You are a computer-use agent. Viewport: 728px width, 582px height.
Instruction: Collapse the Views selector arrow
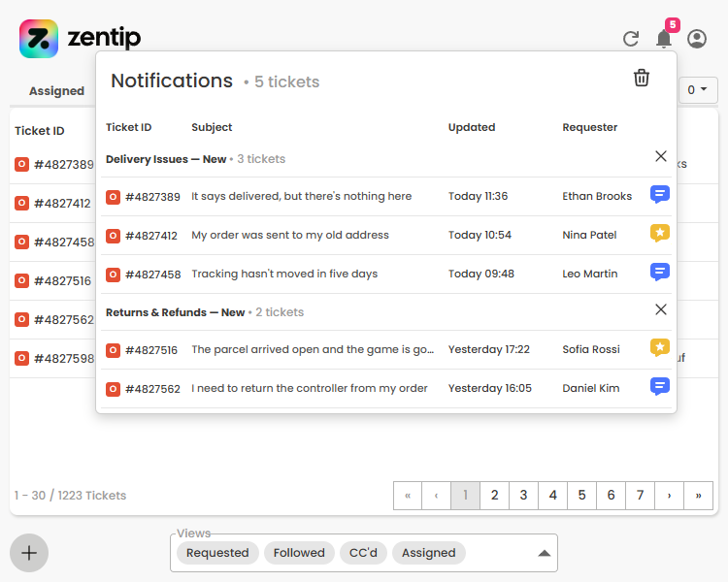545,553
